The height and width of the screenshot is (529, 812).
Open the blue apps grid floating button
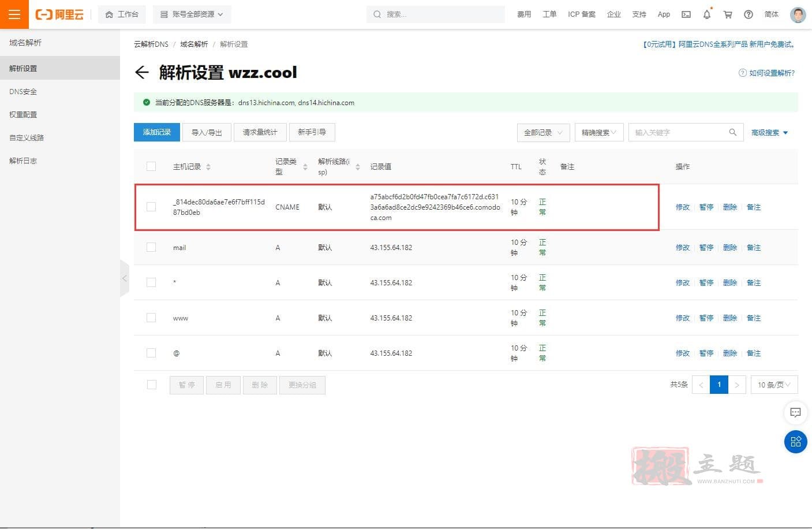point(796,442)
